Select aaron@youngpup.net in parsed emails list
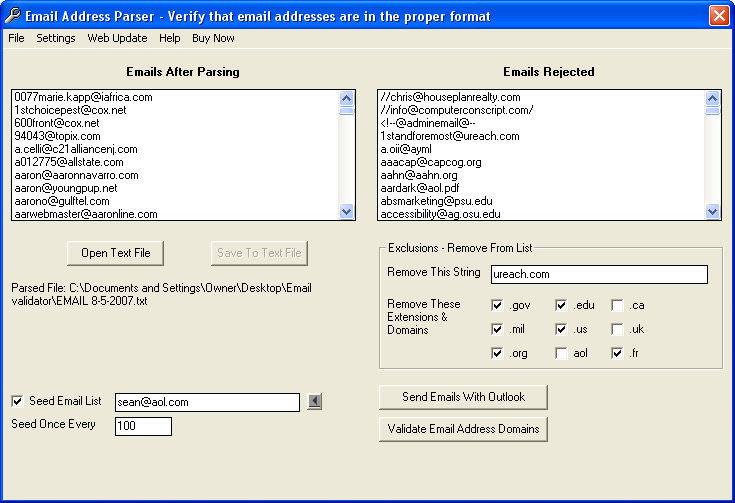Image resolution: width=735 pixels, height=503 pixels. tap(66, 188)
